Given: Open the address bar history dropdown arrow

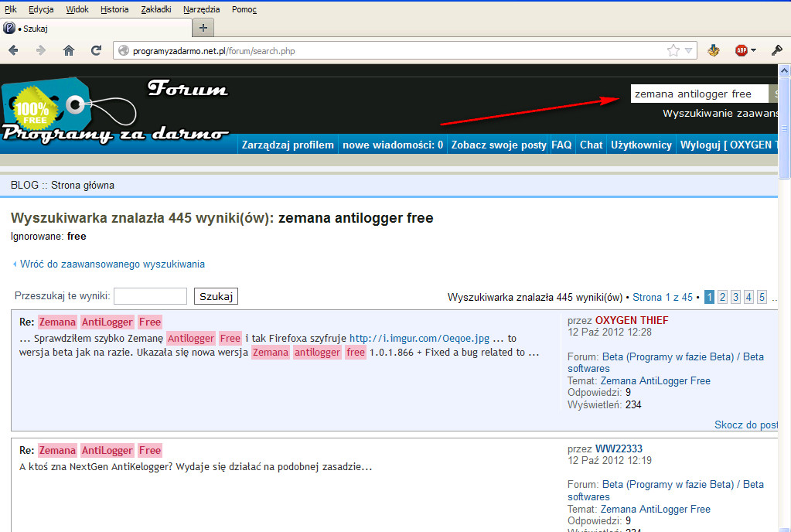Looking at the screenshot, I should [x=689, y=50].
